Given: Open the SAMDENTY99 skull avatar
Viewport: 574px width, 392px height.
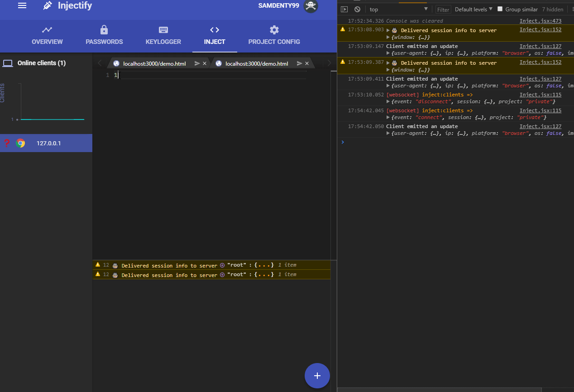Looking at the screenshot, I should pyautogui.click(x=311, y=6).
